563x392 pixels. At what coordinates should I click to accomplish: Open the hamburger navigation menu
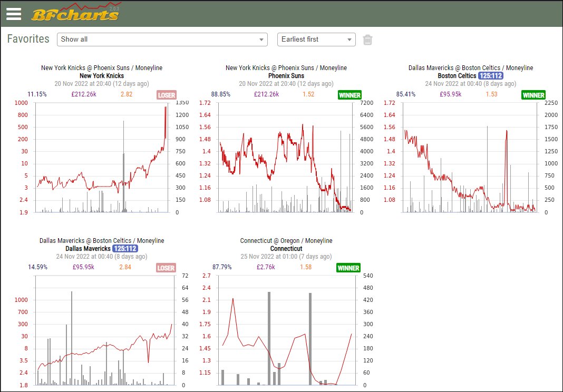coord(14,14)
